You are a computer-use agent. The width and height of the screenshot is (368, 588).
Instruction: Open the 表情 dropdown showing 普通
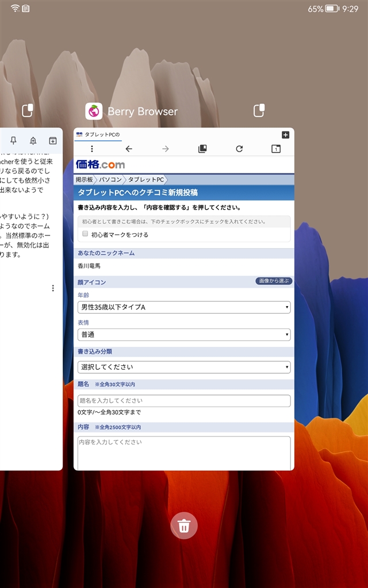point(184,335)
